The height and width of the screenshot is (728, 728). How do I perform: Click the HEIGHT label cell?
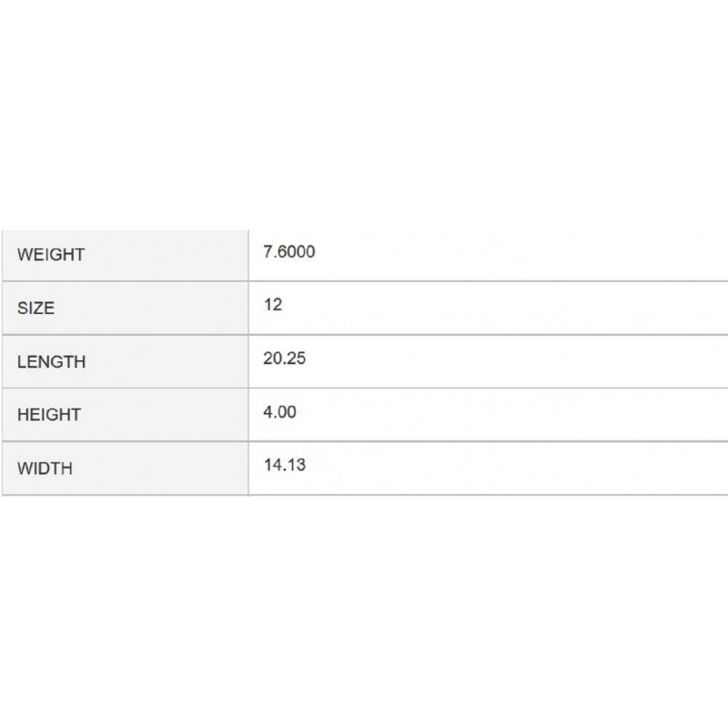(125, 415)
